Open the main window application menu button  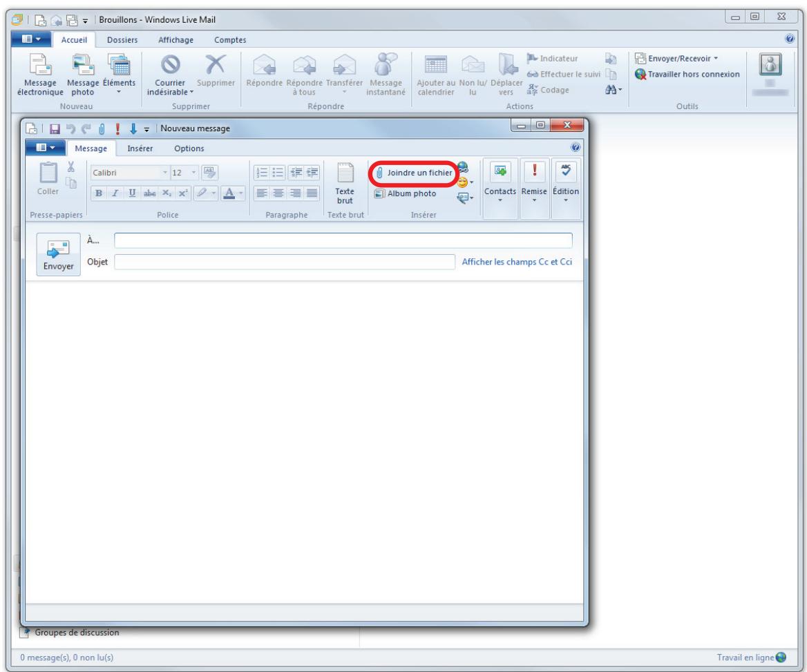click(30, 39)
